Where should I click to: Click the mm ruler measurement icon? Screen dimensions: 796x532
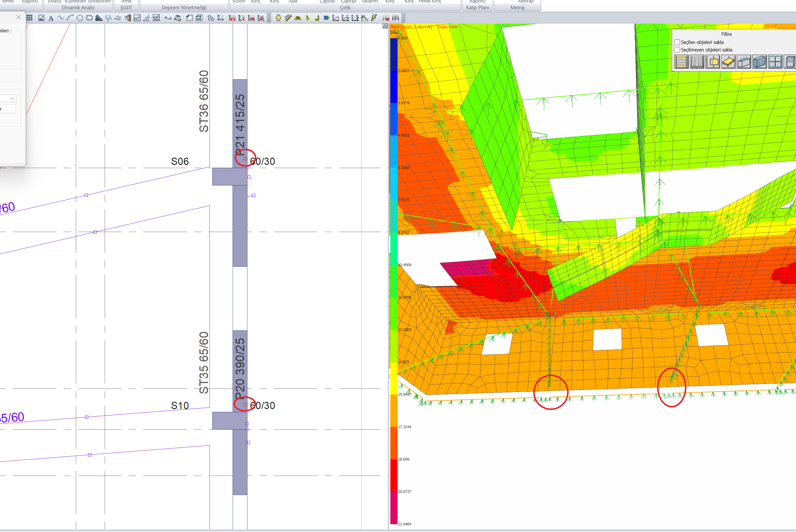click(156, 18)
